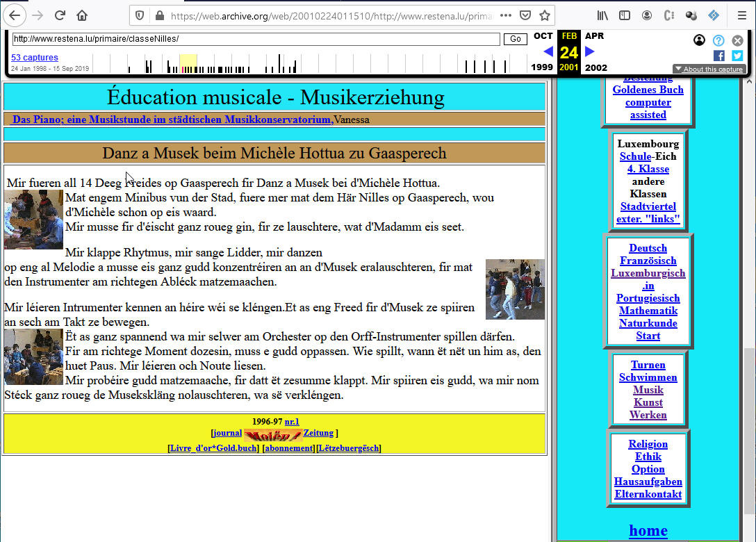Image resolution: width=756 pixels, height=542 pixels.
Task: Open photo of Orff orchestra children
Action: tap(34, 357)
